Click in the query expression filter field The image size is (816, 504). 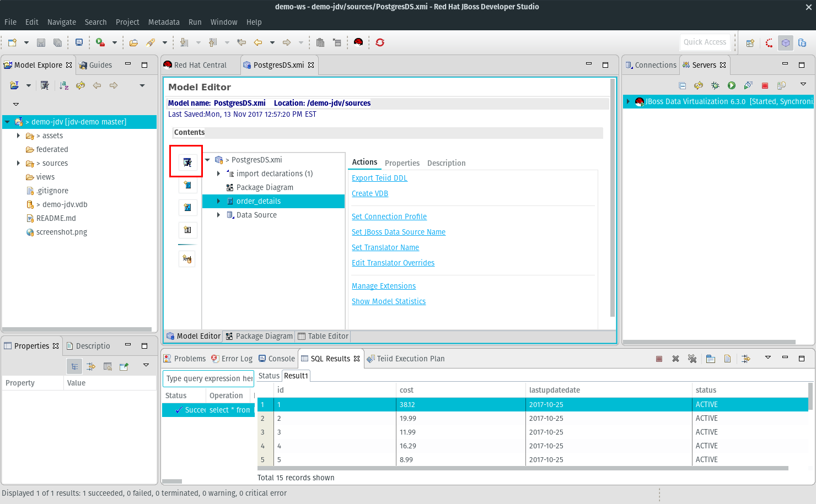pyautogui.click(x=208, y=378)
